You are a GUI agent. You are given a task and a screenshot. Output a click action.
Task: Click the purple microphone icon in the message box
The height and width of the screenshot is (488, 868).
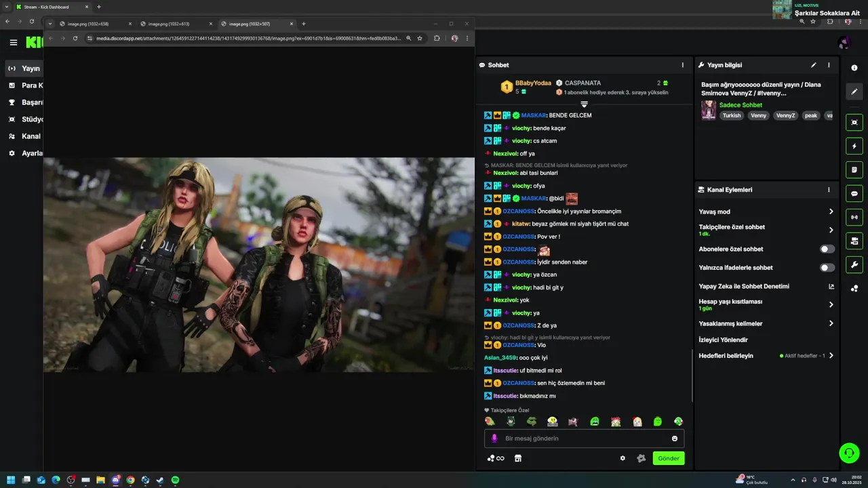[x=494, y=439]
